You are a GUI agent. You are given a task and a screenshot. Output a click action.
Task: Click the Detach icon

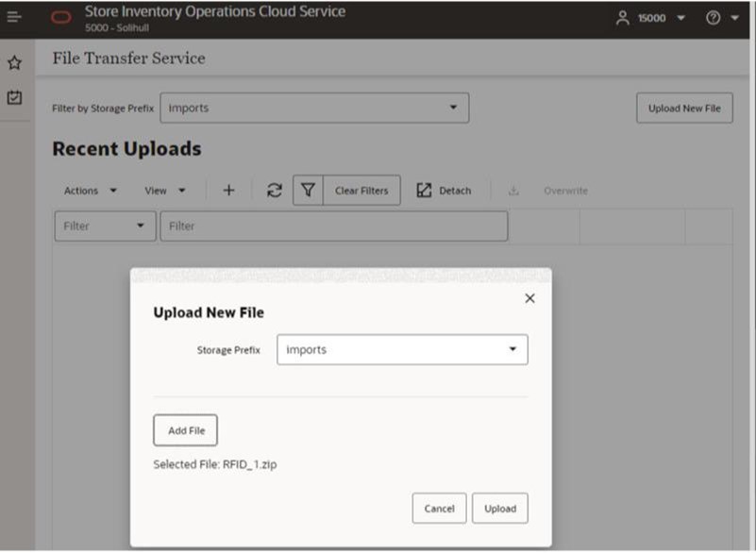tap(424, 191)
